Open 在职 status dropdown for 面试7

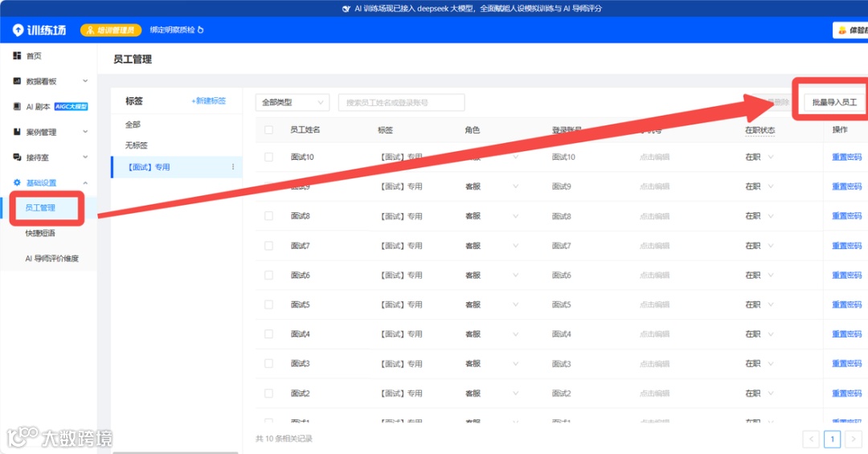tap(771, 245)
